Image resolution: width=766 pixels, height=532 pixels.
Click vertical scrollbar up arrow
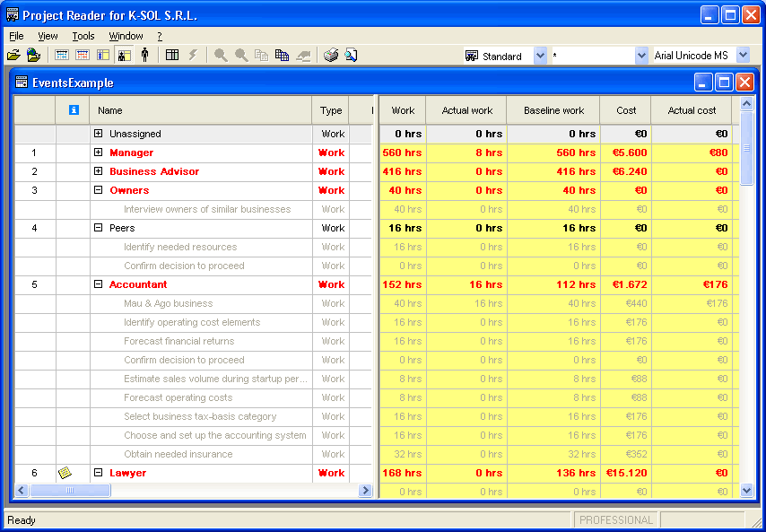(747, 103)
